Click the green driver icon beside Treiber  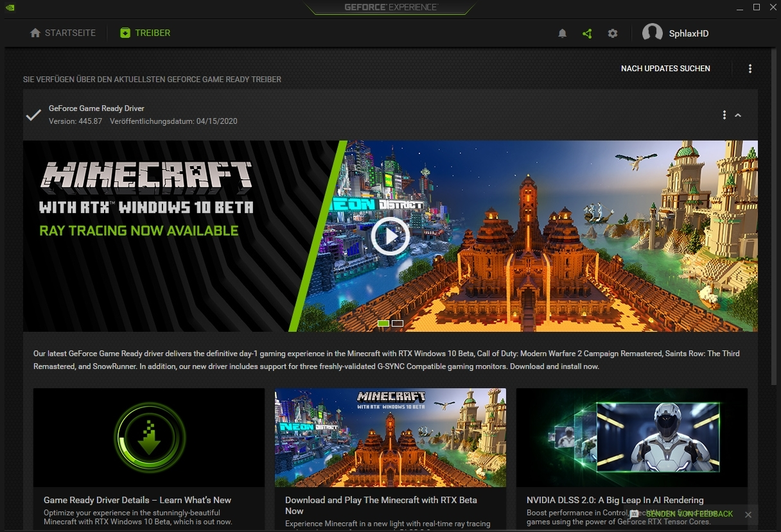coord(125,33)
